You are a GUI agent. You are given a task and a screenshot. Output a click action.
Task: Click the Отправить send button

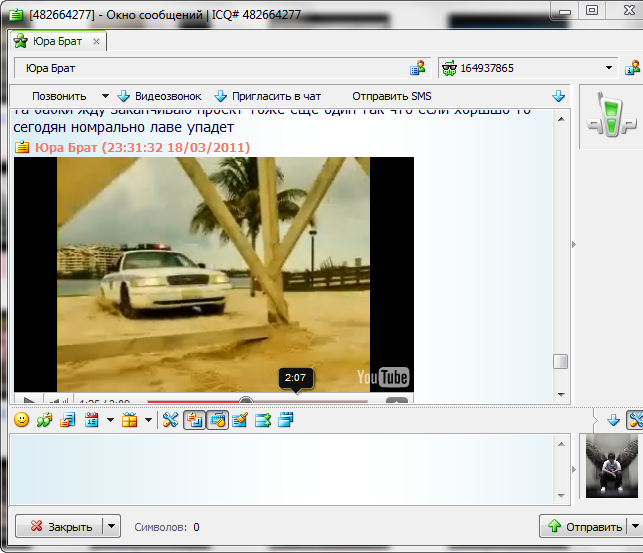point(584,526)
